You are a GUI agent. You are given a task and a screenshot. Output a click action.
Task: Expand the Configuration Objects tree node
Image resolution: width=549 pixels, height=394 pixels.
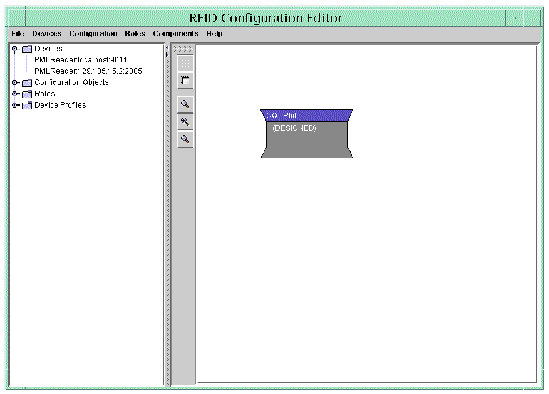15,83
